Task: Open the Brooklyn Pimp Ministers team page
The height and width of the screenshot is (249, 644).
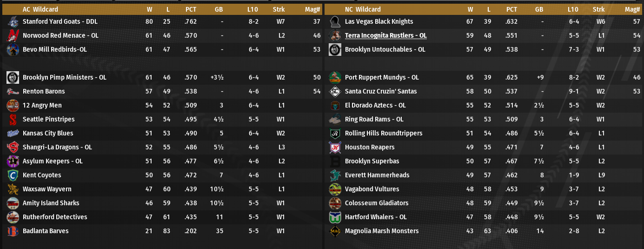Action: 64,77
